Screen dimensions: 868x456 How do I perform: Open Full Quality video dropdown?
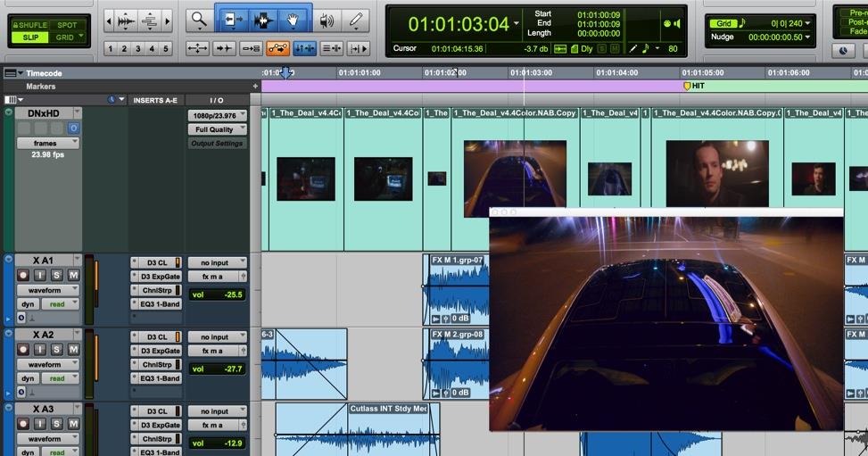point(217,129)
